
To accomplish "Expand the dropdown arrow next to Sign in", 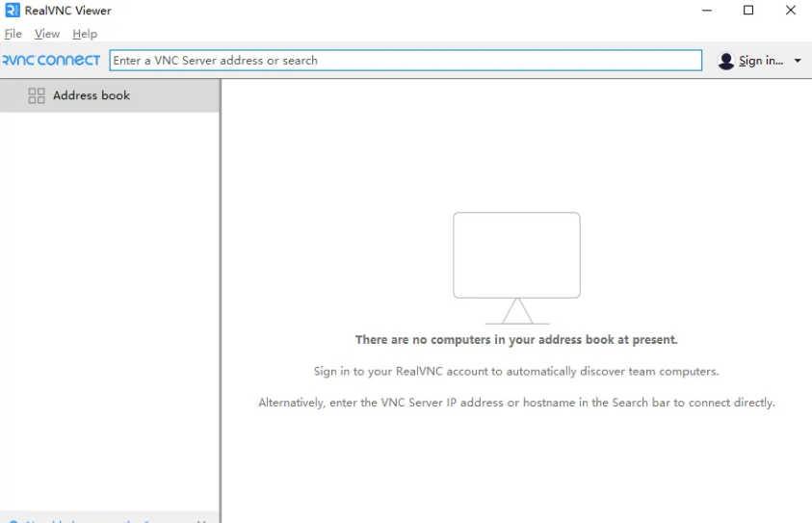I will click(798, 61).
